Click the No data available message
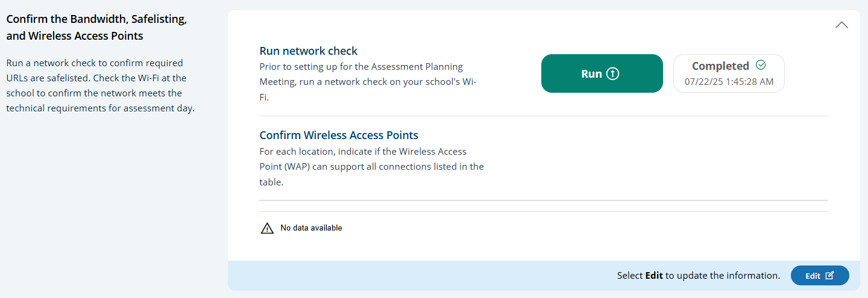The height and width of the screenshot is (298, 868). [x=311, y=228]
